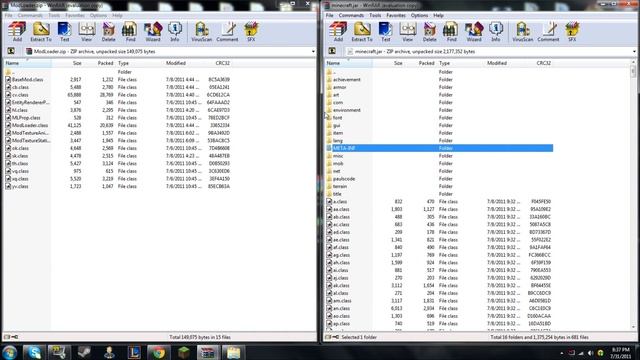The width and height of the screenshot is (640, 360).
Task: Click Extract To in ModLoader.zip window
Action: pos(41,32)
